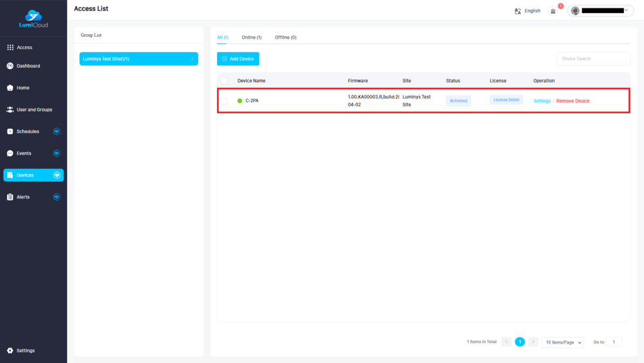Open notifications bell with red badge

553,11
